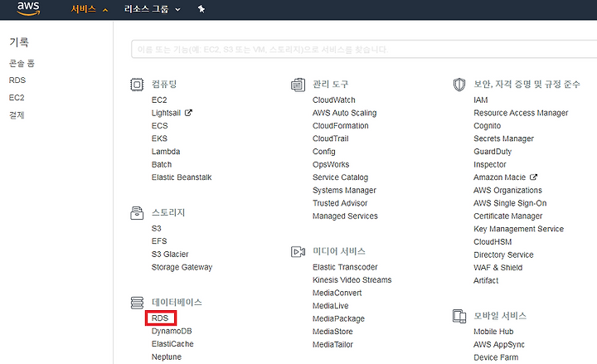Open RDS from the history list

17,80
